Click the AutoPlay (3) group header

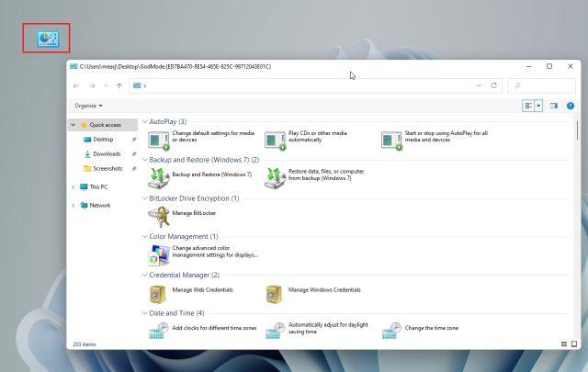point(167,121)
